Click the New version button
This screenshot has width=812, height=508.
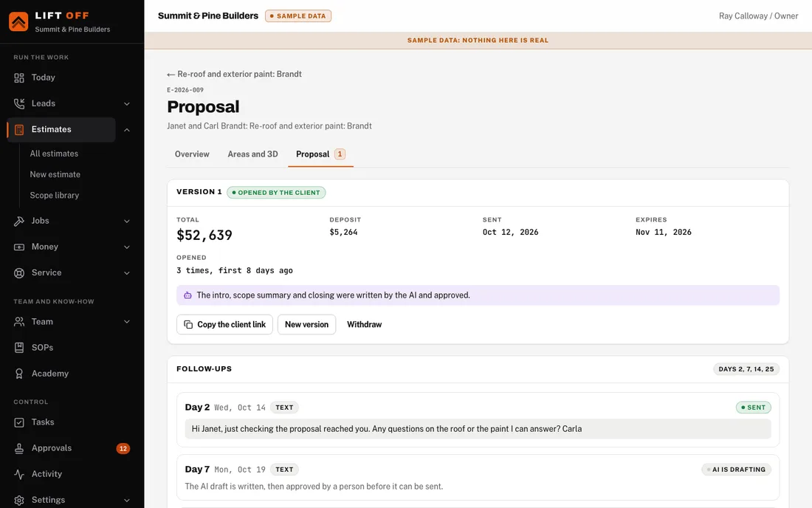coord(306,325)
